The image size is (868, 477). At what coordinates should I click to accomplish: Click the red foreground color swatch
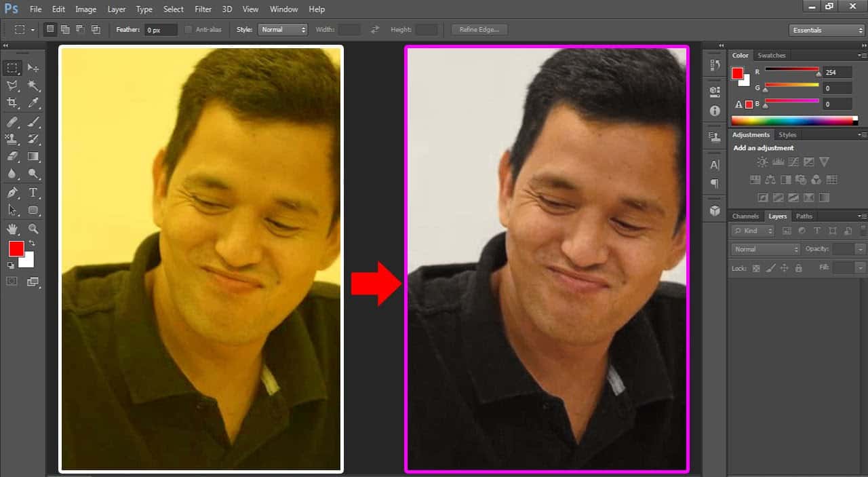(x=16, y=249)
